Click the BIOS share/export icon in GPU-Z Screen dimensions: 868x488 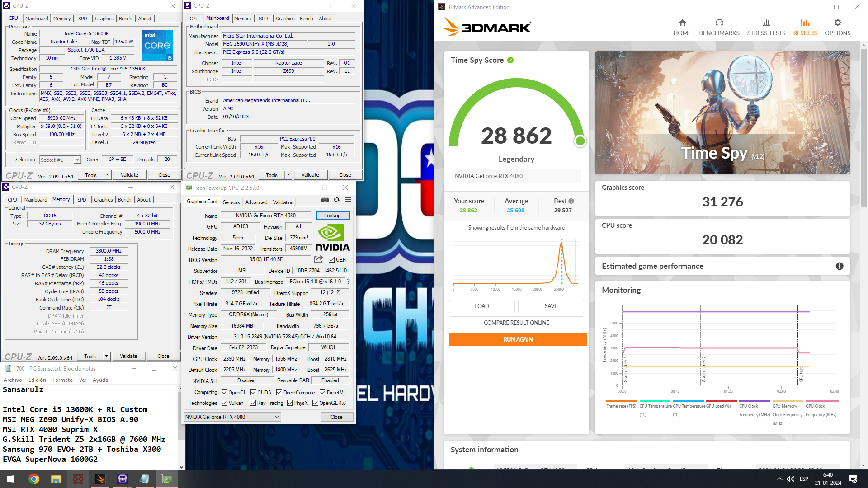319,259
